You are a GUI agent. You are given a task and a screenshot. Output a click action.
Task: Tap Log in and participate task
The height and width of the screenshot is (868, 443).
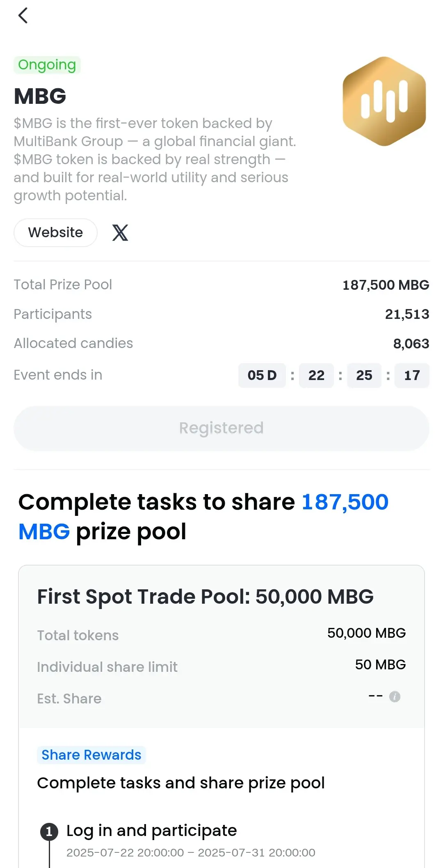coord(152,831)
